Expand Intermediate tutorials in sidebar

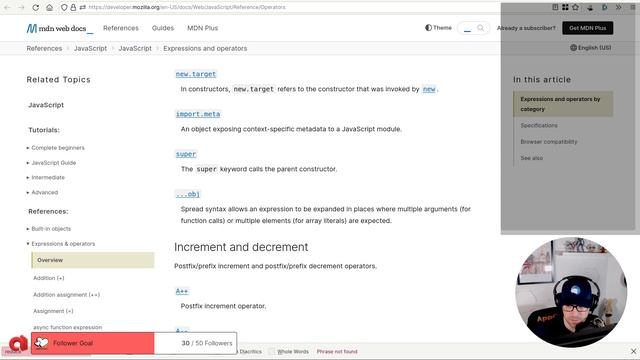pyautogui.click(x=48, y=178)
